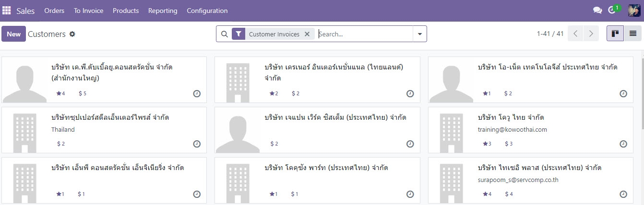The height and width of the screenshot is (205, 644).
Task: Remove the Customer Invoices filter
Action: 307,34
